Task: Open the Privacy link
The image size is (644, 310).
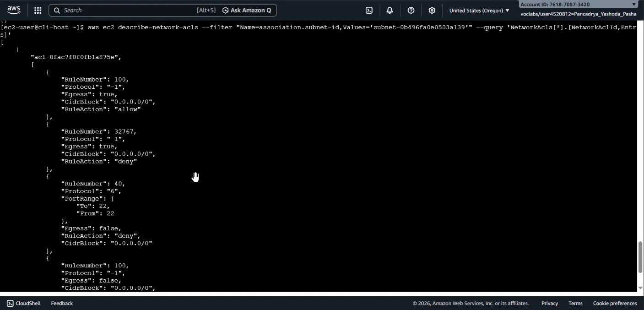Action: tap(549, 303)
